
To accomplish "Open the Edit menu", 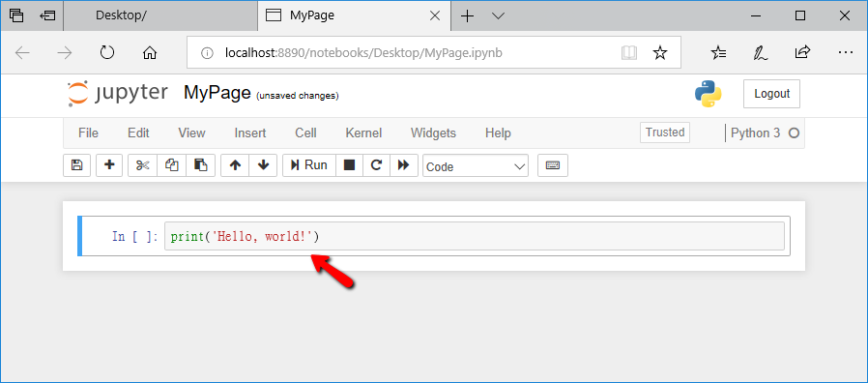I will (x=138, y=133).
